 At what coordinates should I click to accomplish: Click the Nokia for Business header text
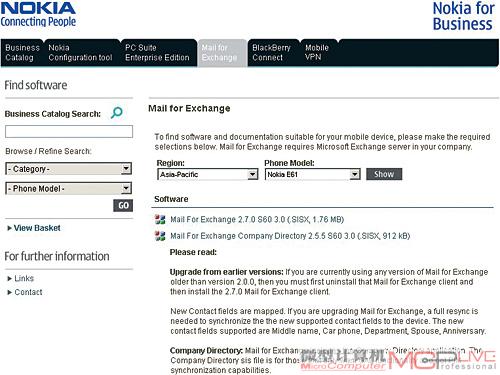(463, 16)
